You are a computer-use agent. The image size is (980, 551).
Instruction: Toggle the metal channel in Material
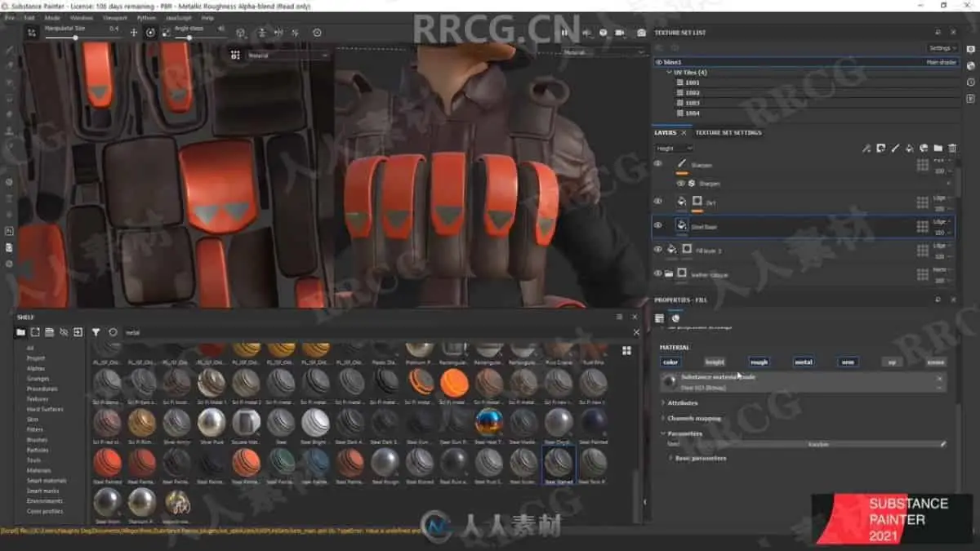click(804, 362)
